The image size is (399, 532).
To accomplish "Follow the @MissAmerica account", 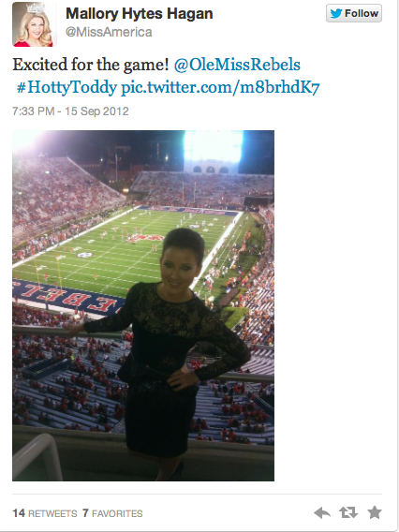I will (354, 13).
